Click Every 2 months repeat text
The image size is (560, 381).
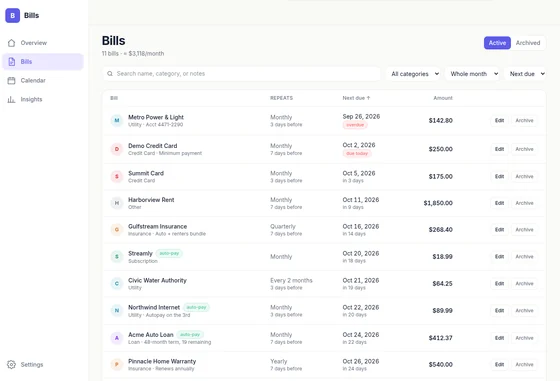coord(291,280)
